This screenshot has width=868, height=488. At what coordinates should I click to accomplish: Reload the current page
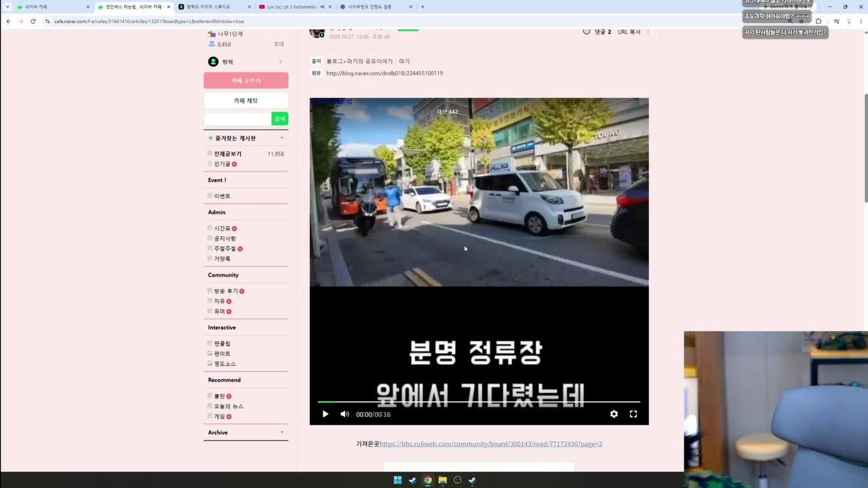[x=33, y=21]
